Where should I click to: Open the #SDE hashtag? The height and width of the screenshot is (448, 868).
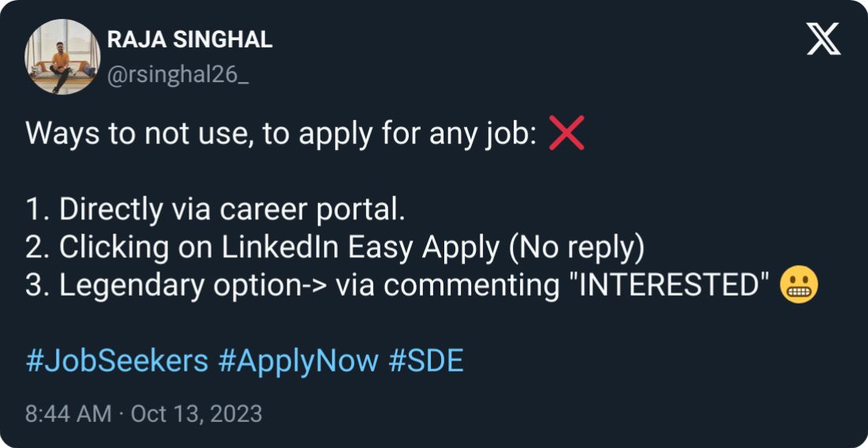pyautogui.click(x=426, y=362)
